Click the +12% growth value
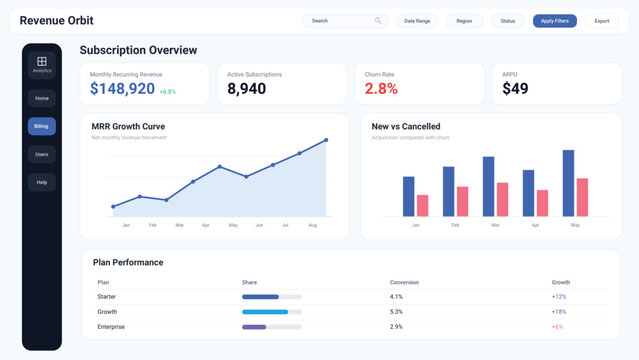639x360 pixels. (x=559, y=297)
